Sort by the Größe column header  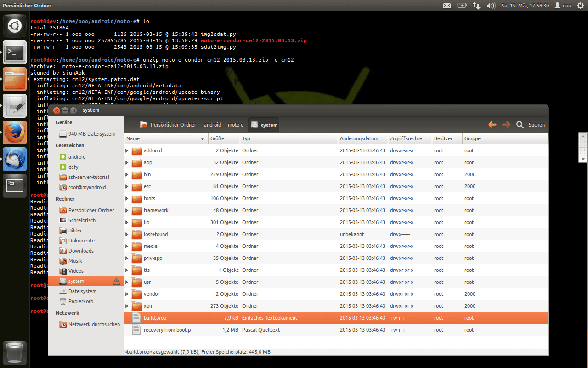click(x=224, y=138)
